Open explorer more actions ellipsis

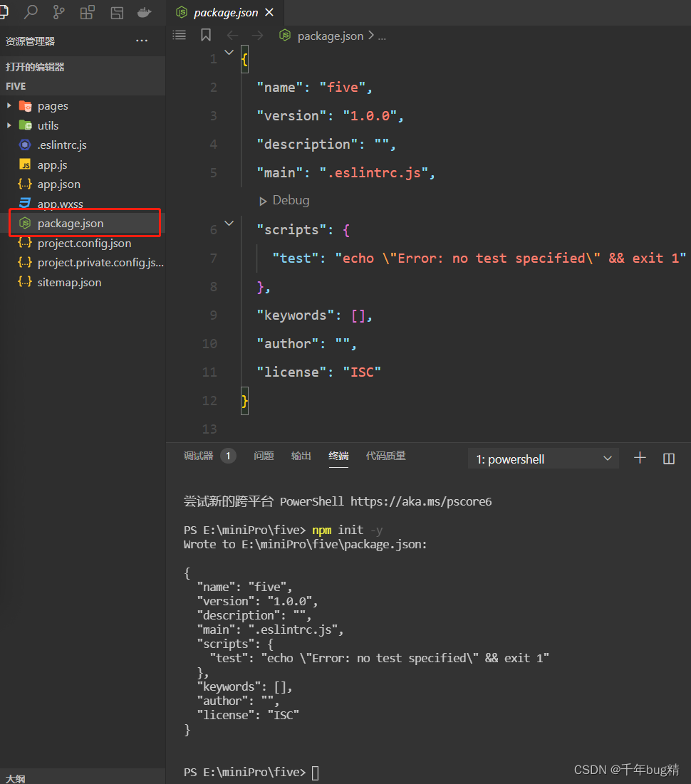click(142, 41)
